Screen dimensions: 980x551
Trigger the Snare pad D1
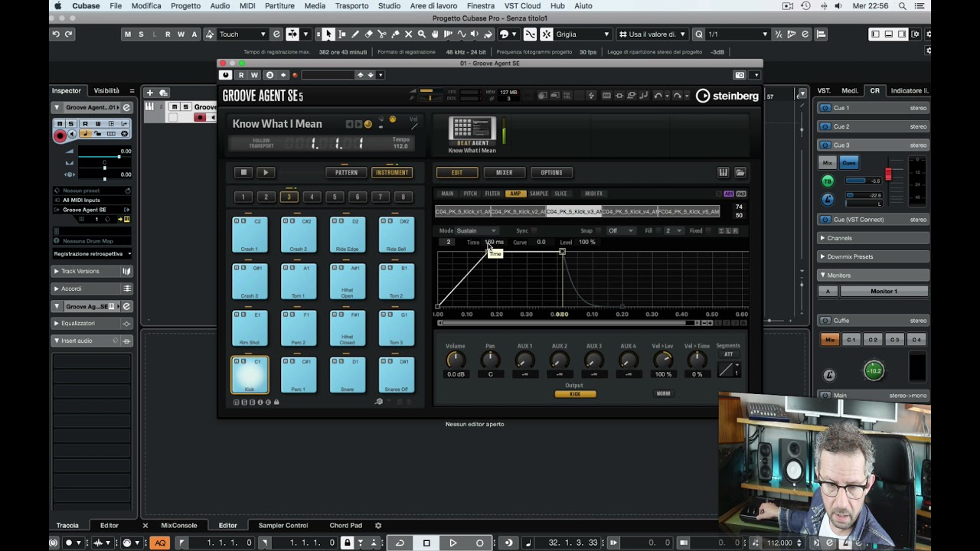click(348, 375)
